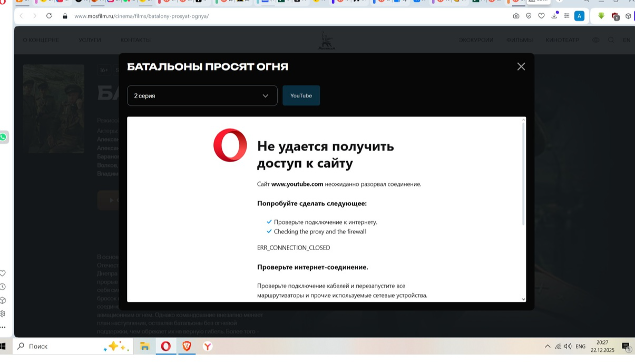The image size is (635, 364).
Task: Show hidden system tray icons chevron
Action: pos(548,346)
